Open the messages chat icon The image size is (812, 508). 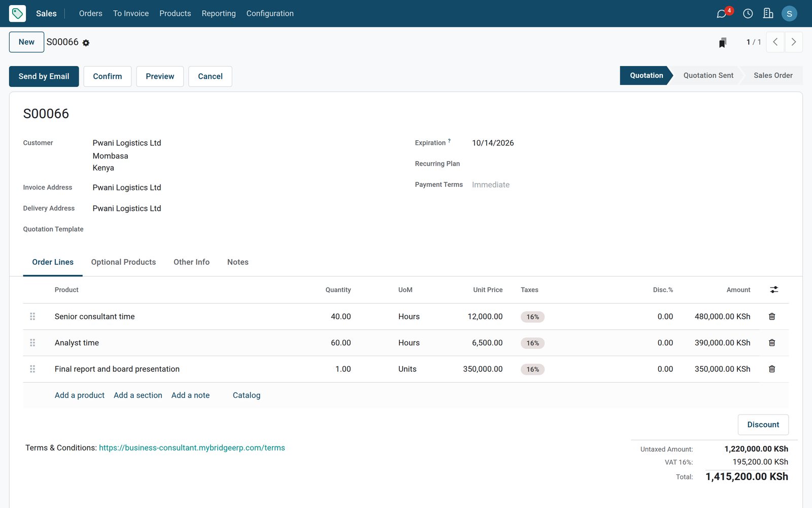(721, 14)
